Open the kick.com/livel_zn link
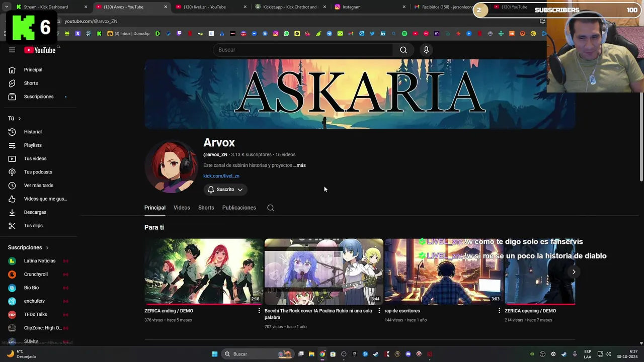This screenshot has height=362, width=644. [x=221, y=176]
